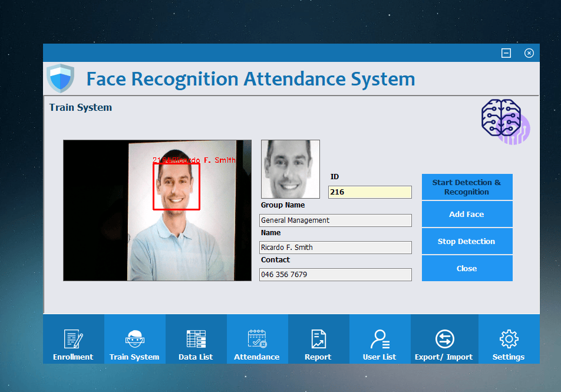Open the User List section
The image size is (561, 392).
[379, 340]
